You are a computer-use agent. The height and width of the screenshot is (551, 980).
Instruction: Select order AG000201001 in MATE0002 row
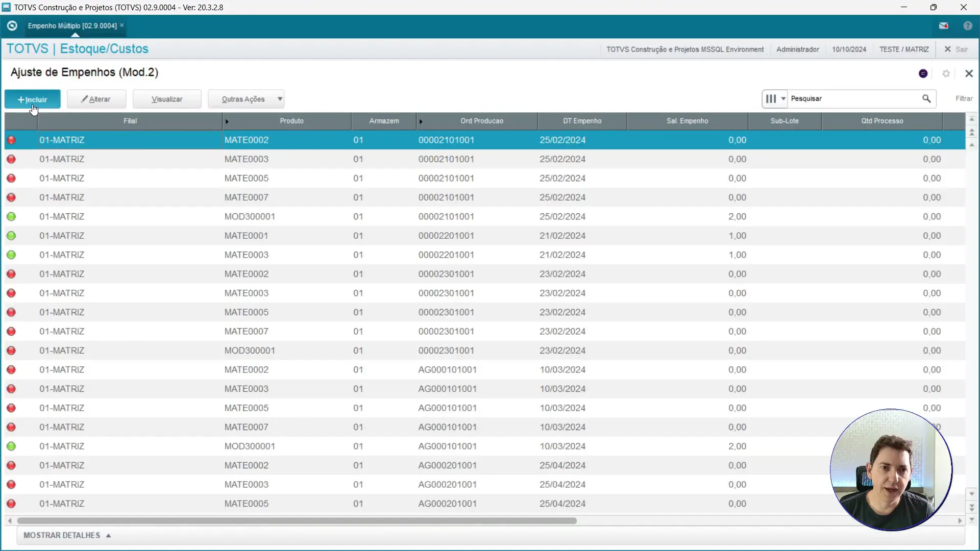447,465
